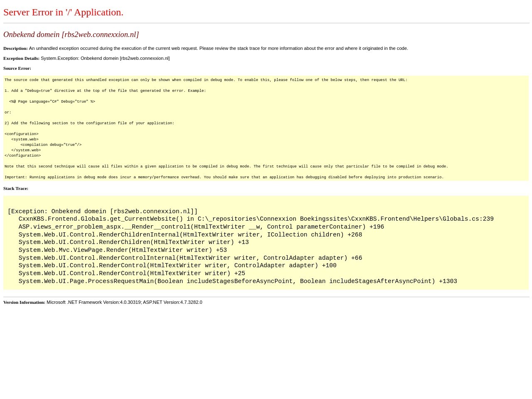The width and height of the screenshot is (532, 399).
Task: Click the 'System.Web.Mvc.ViewPage.Render' stack line
Action: (123, 250)
